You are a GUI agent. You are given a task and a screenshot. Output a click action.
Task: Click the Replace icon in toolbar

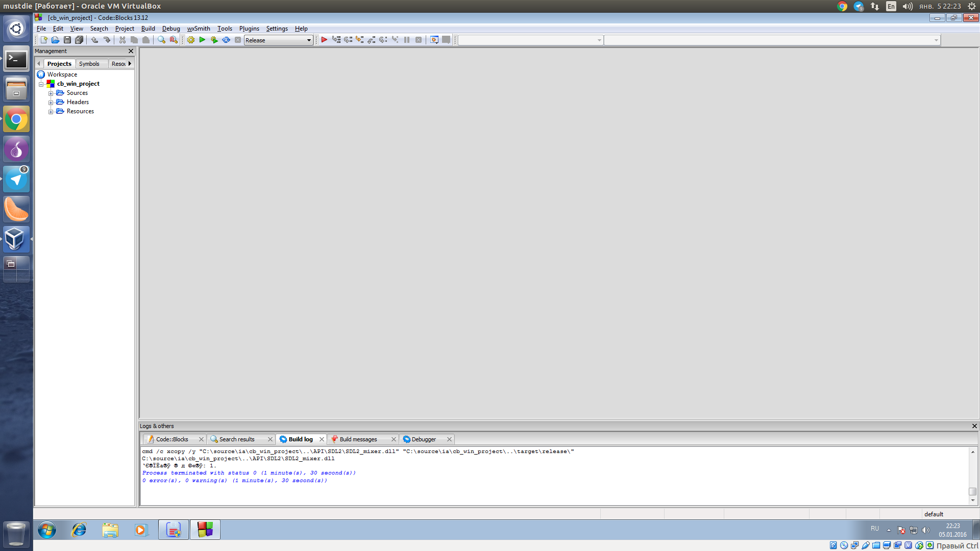(174, 40)
